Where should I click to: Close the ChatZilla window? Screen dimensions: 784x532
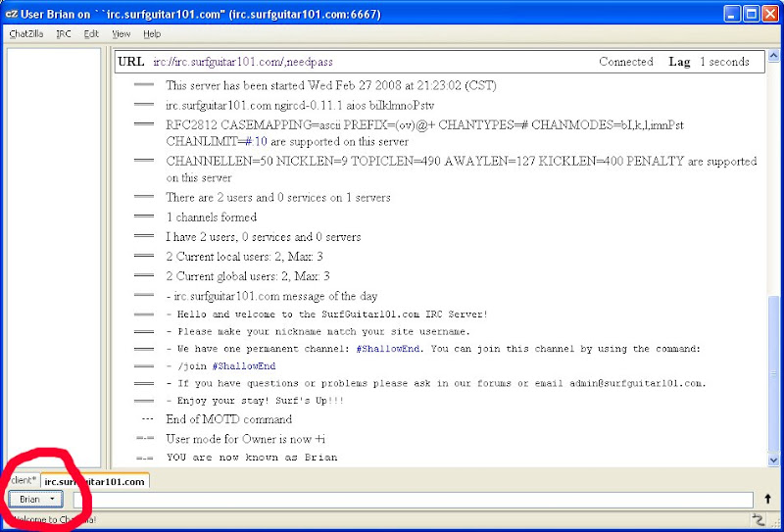click(769, 13)
